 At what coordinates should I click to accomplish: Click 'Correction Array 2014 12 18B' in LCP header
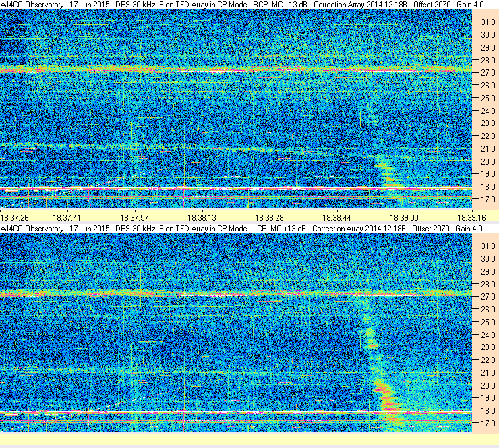(359, 229)
